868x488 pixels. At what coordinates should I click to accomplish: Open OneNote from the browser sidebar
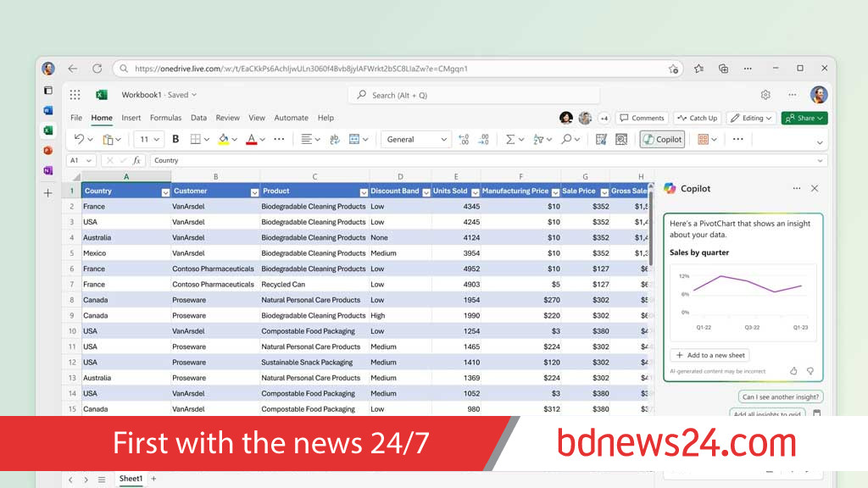pos(48,170)
